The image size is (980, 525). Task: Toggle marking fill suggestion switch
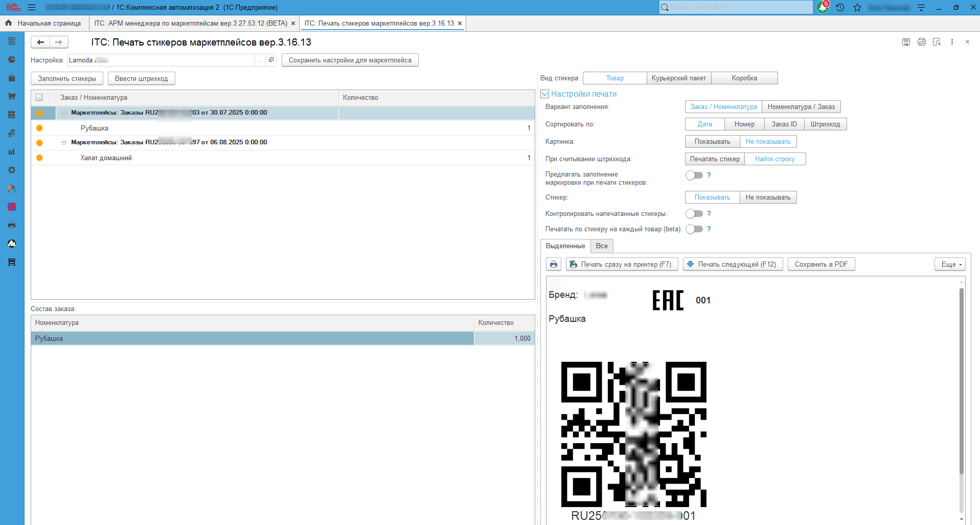click(694, 175)
